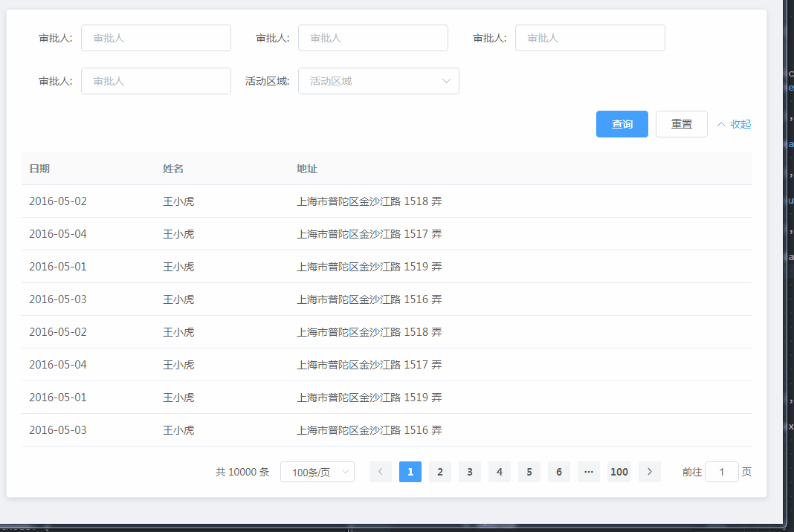Click 王小虎 in the first table row
The height and width of the screenshot is (532, 794).
178,201
